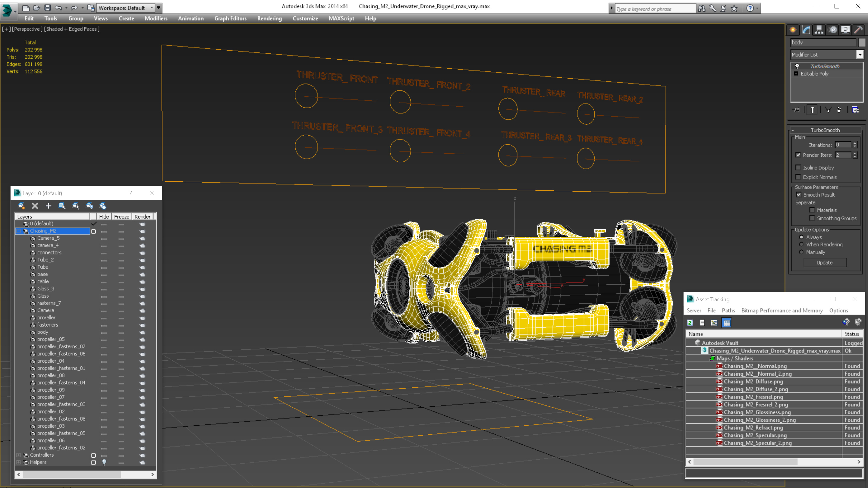Viewport: 868px width, 488px height.
Task: Select the Always update radio button
Action: tap(802, 237)
